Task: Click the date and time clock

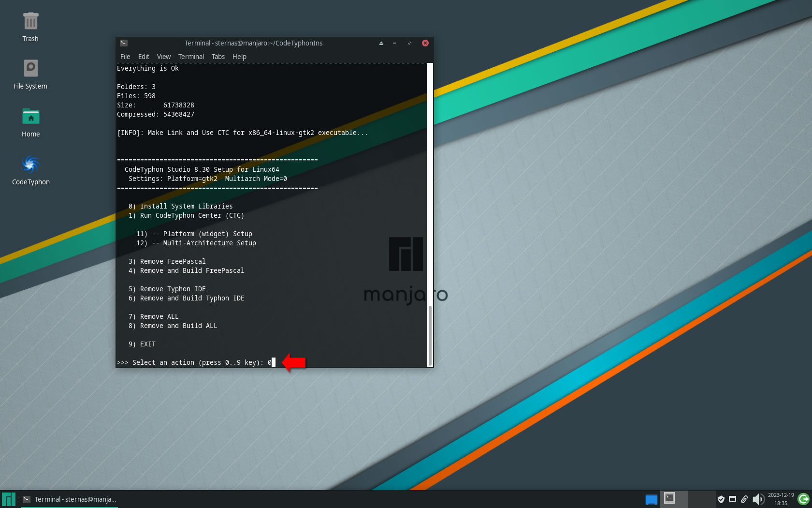Action: pyautogui.click(x=781, y=499)
